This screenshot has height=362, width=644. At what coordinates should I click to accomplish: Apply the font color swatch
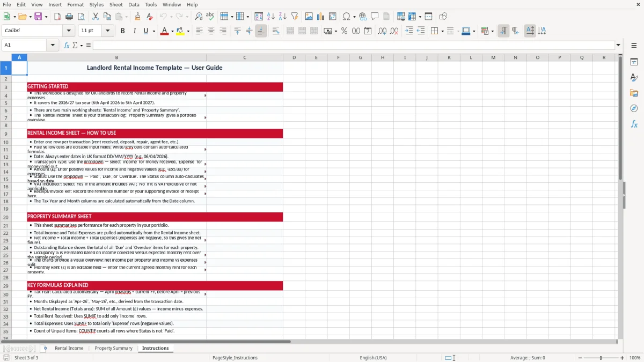tap(164, 31)
